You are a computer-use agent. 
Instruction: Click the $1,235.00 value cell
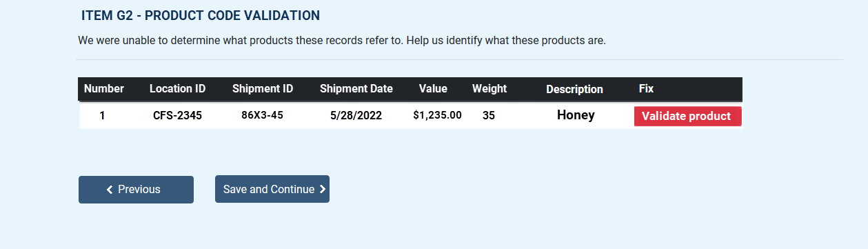coord(437,114)
